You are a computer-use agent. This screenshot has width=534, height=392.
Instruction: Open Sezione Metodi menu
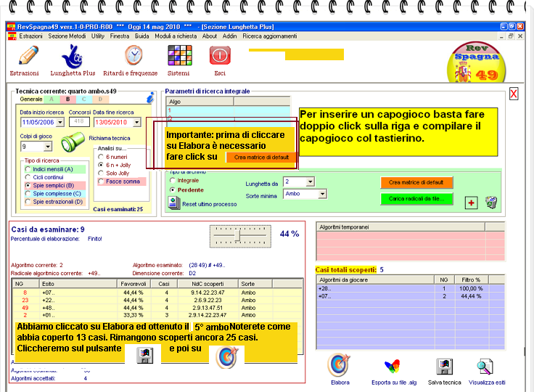pyautogui.click(x=67, y=36)
